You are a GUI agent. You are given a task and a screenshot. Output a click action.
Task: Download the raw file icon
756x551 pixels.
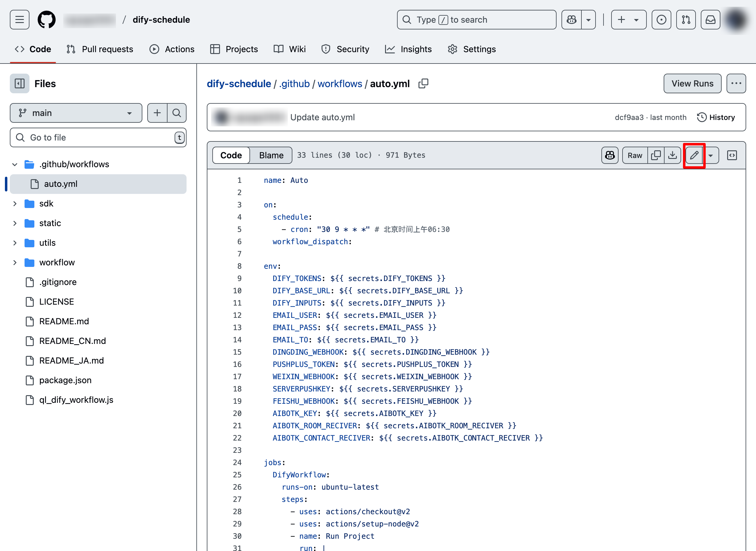pos(672,155)
